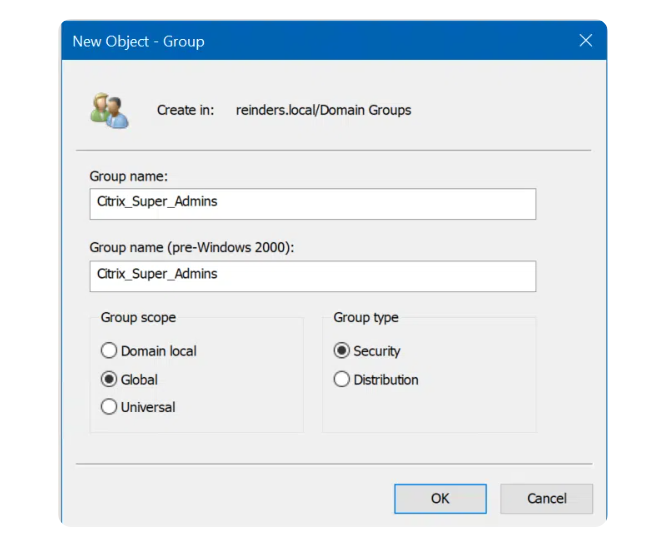Click the New Object - Group title bar
The image size is (646, 540).
[300, 41]
